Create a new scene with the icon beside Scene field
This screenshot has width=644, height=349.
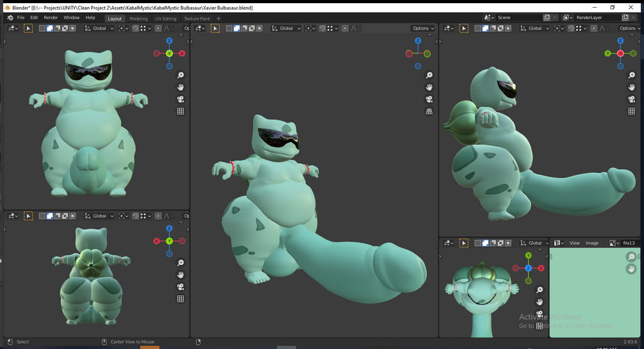(547, 18)
